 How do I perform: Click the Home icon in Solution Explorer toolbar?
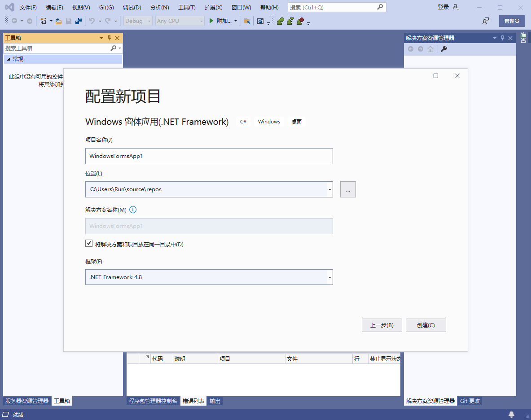430,49
